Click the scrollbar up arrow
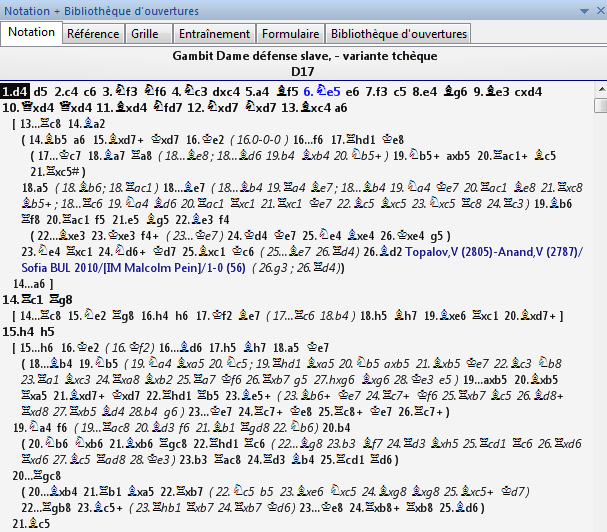Viewport: 607px width, 532px height. tap(601, 89)
